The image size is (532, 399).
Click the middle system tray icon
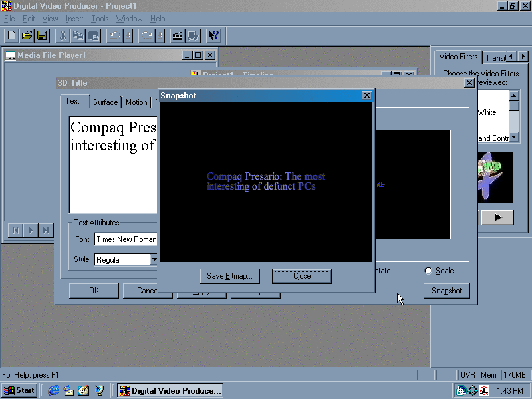click(x=473, y=390)
